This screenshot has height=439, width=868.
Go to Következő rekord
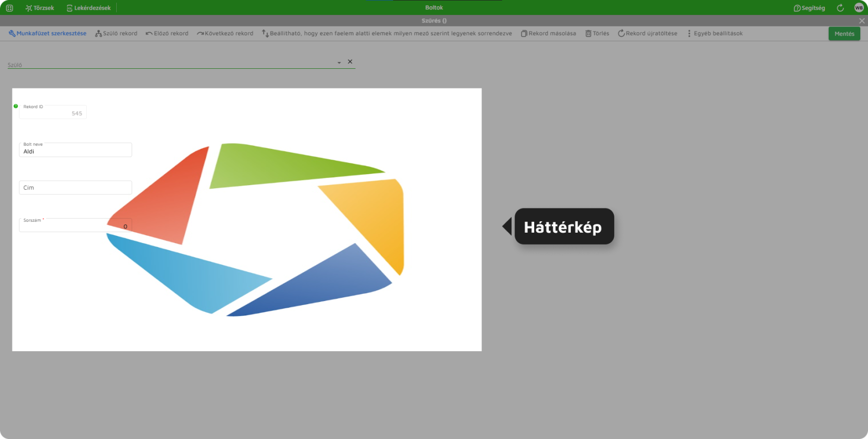pyautogui.click(x=225, y=33)
